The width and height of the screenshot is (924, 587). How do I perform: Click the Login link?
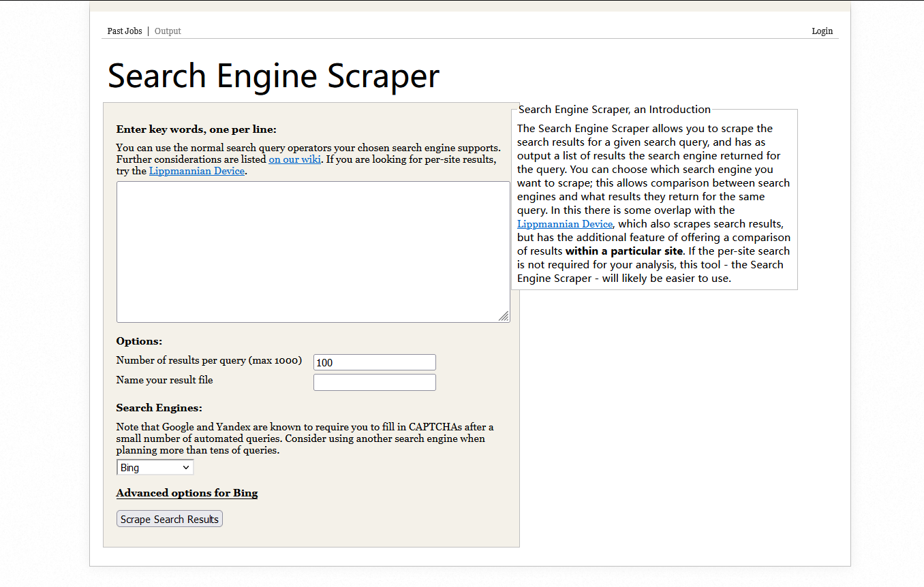point(822,31)
